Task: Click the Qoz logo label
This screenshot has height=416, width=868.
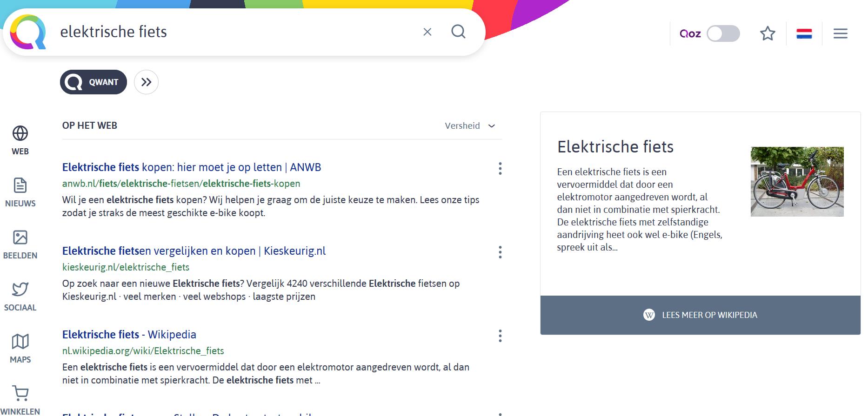Action: 690,33
